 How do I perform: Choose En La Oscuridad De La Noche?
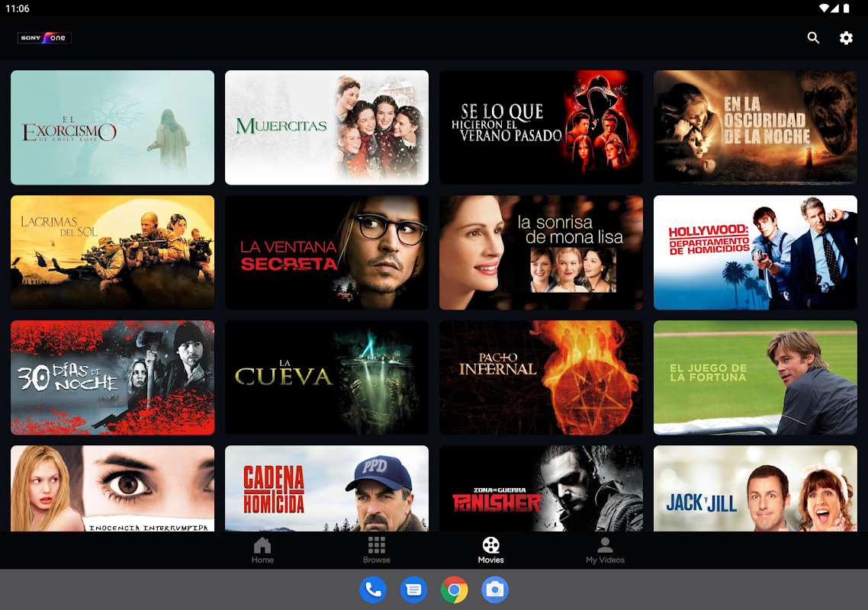tap(755, 127)
